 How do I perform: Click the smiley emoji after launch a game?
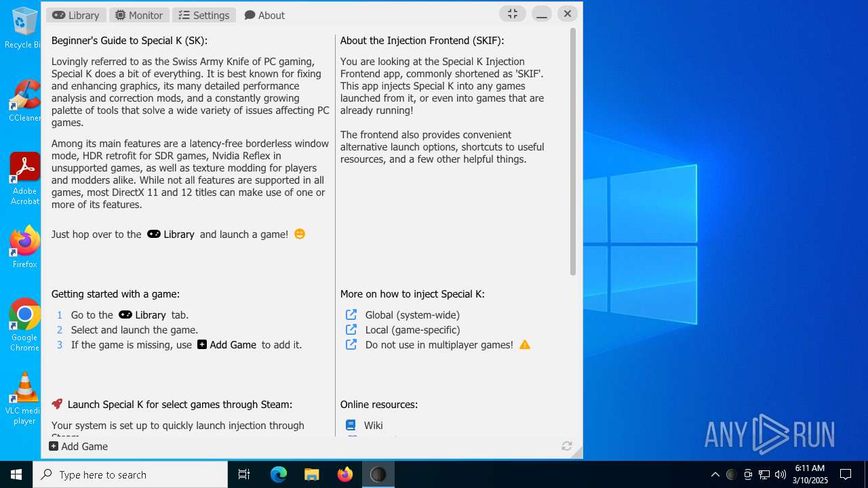tap(300, 234)
